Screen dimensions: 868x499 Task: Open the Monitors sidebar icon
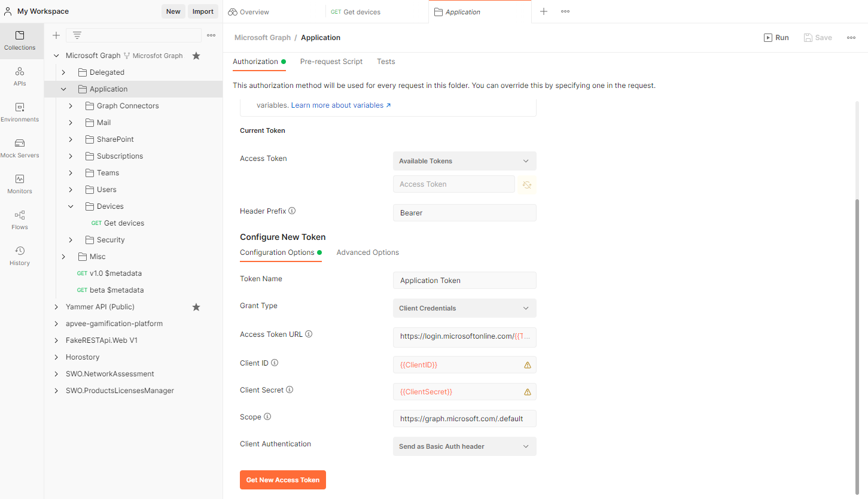tap(20, 184)
